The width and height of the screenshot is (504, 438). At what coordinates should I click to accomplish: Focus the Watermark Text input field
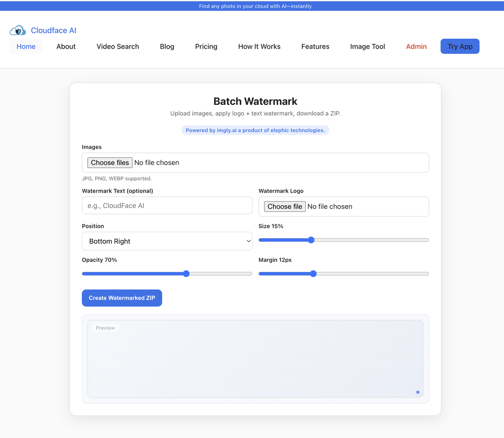(167, 206)
